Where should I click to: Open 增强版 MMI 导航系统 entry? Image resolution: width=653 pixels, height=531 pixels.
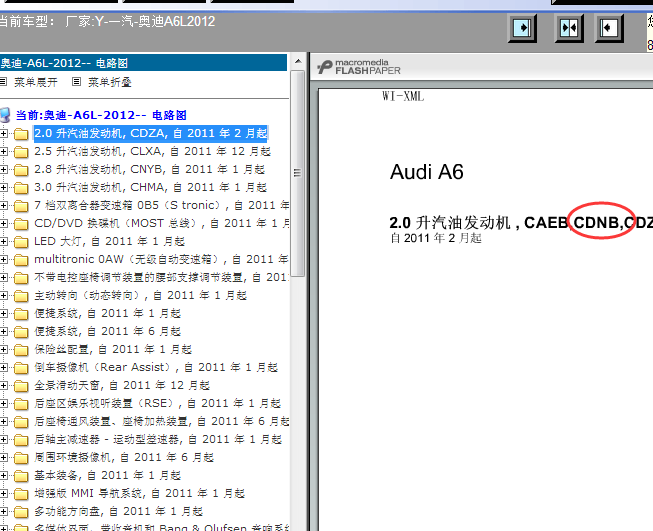(x=140, y=493)
